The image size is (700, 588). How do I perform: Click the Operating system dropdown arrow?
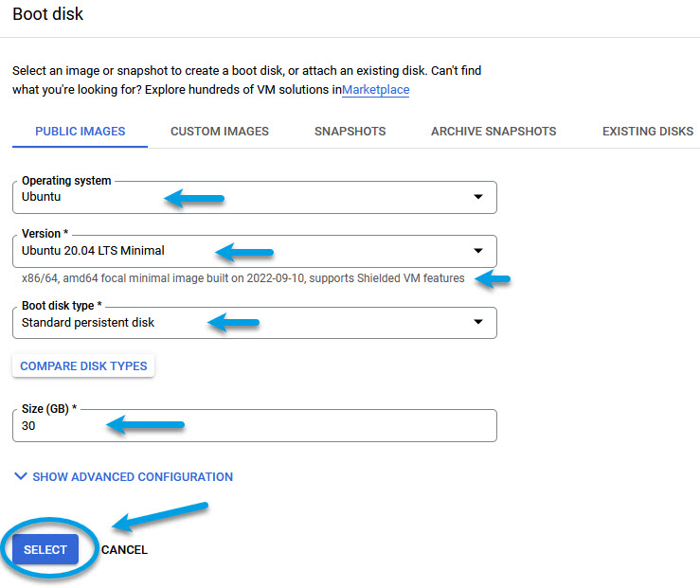coord(476,197)
